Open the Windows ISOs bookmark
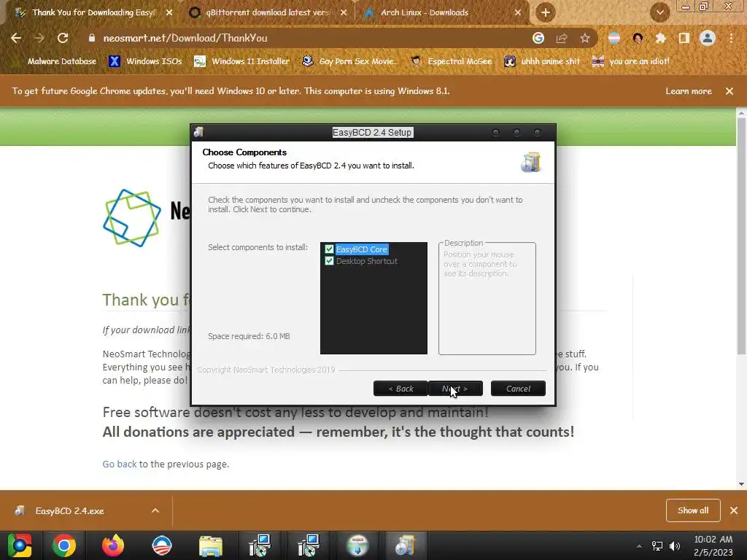 coord(145,61)
